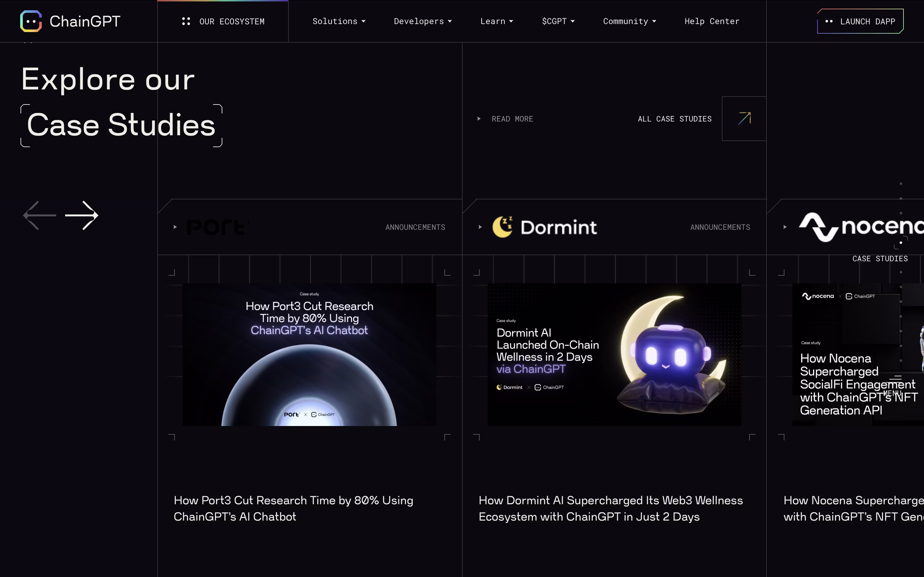
Task: Click the previous arrow in carousel
Action: (x=39, y=216)
